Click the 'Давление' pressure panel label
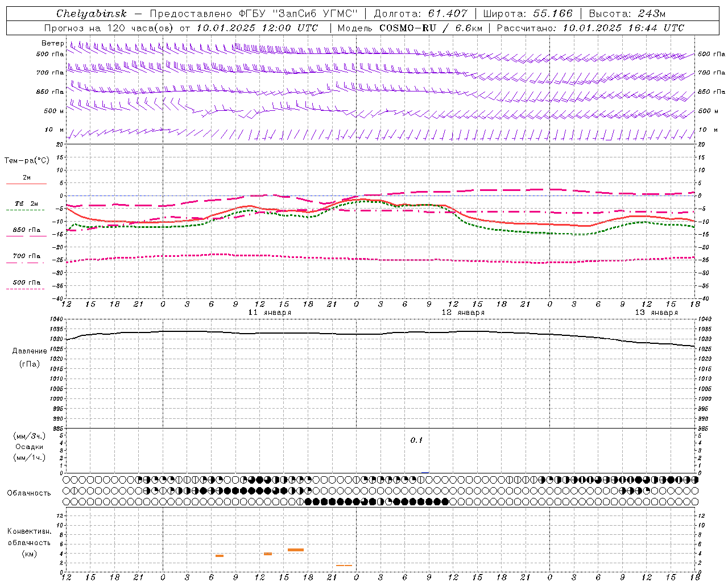This screenshot has width=728, height=582. 30,351
